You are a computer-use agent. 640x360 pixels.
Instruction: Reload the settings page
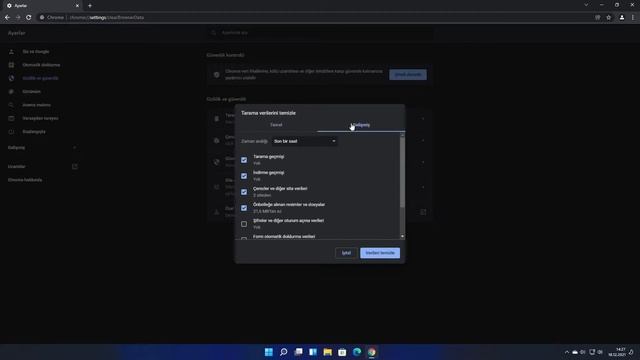click(29, 18)
